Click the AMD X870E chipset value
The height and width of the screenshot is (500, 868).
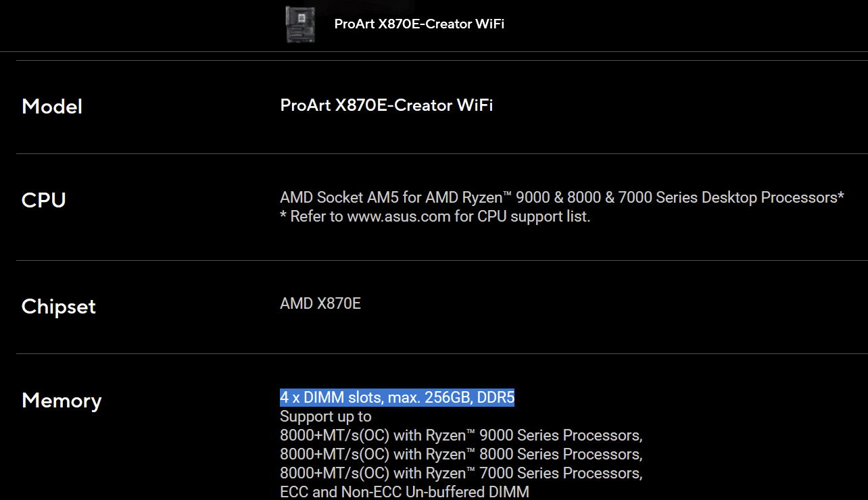coord(320,304)
